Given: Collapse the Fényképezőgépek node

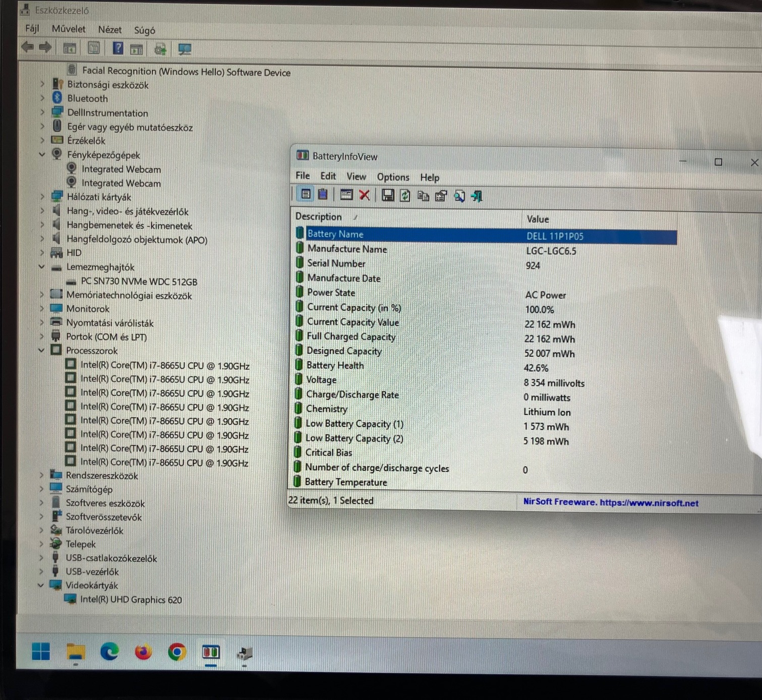Looking at the screenshot, I should 42,154.
